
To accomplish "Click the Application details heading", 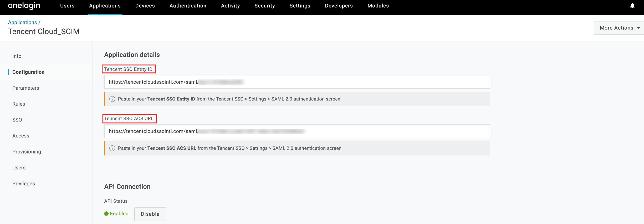I will pyautogui.click(x=132, y=55).
